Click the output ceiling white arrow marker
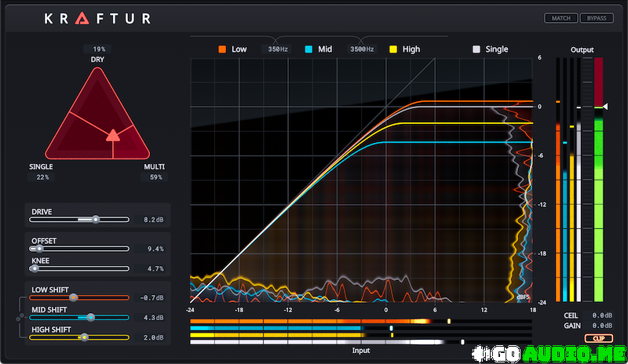The image size is (628, 364). [x=605, y=106]
